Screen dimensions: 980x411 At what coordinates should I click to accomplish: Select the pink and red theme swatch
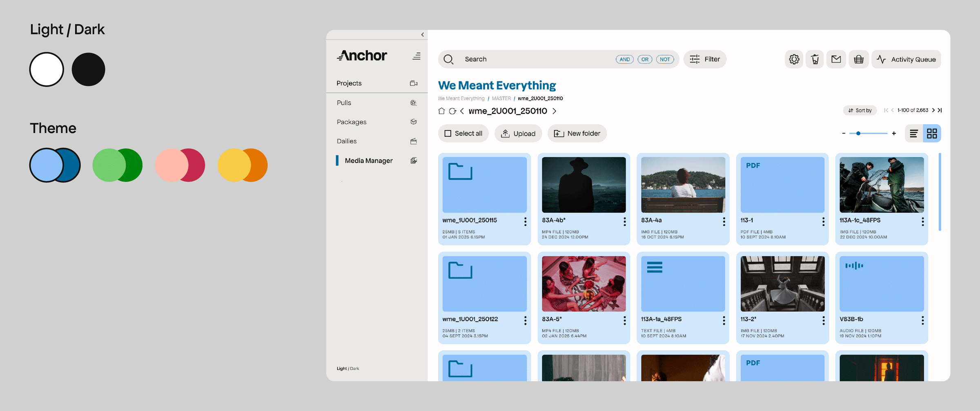(180, 165)
